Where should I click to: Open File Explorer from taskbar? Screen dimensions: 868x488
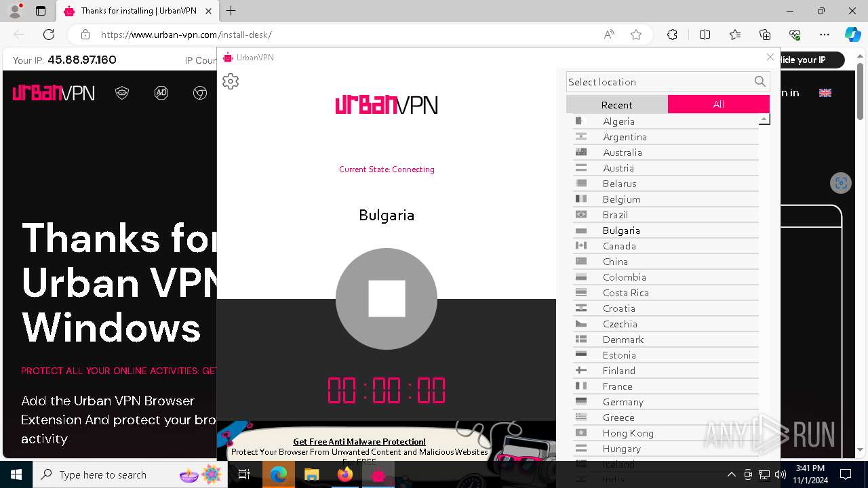(x=311, y=474)
